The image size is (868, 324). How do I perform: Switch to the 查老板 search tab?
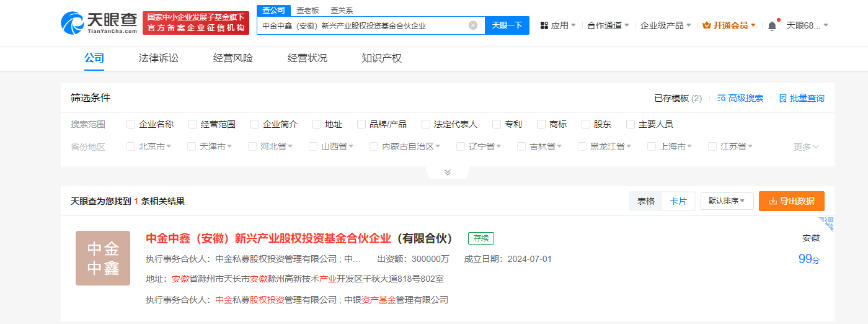[x=308, y=10]
